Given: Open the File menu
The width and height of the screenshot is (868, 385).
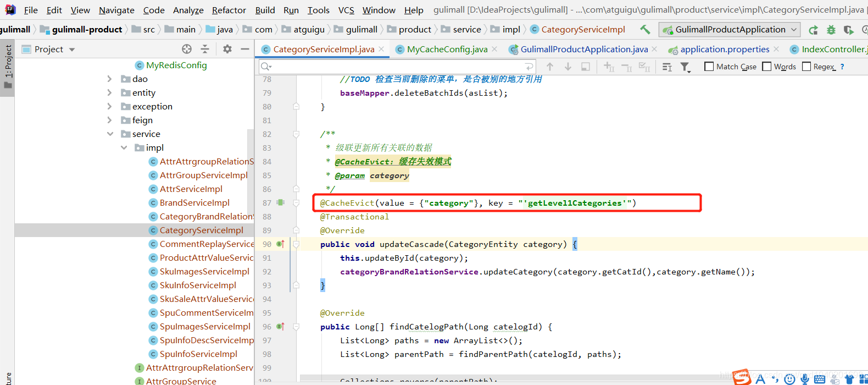Looking at the screenshot, I should (31, 10).
